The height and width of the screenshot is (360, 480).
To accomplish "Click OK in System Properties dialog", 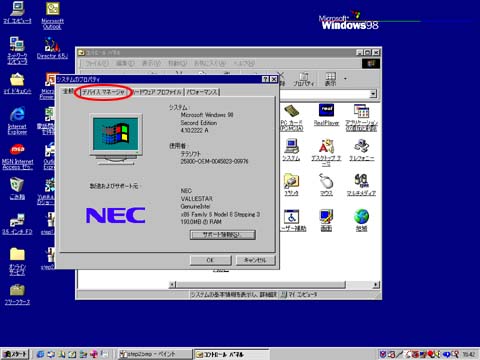I will (x=210, y=260).
